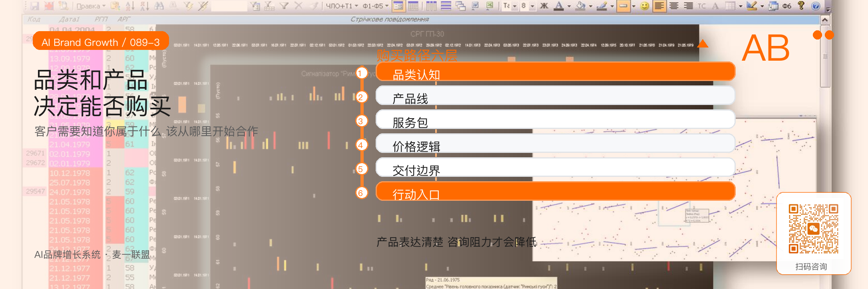Click the AI Brand Growth / 089-3 tag

click(x=101, y=41)
